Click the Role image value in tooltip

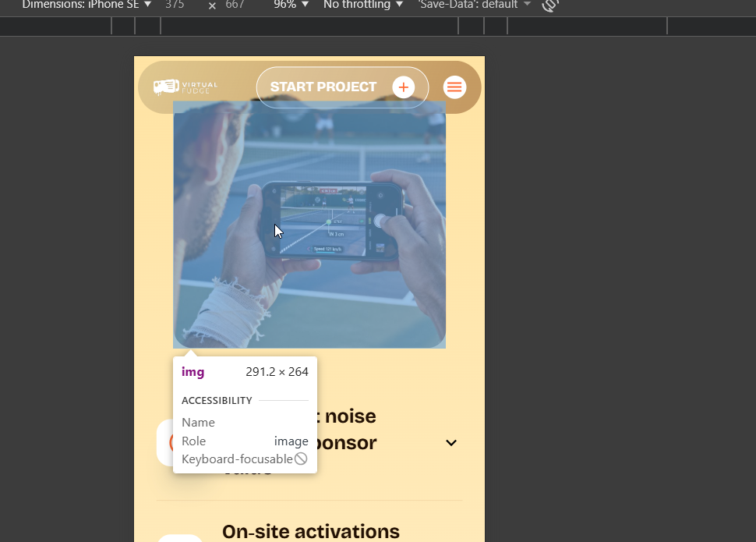click(x=291, y=441)
